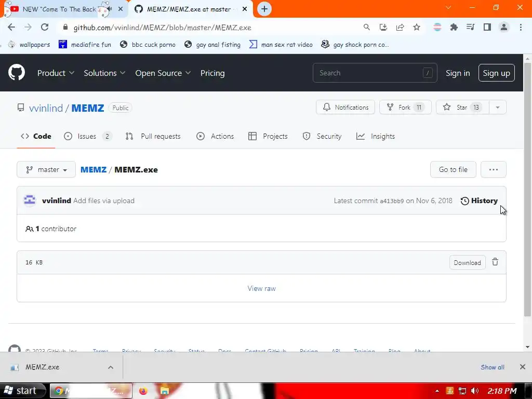
Task: Click the volume speaker tray icon
Action: [475, 391]
